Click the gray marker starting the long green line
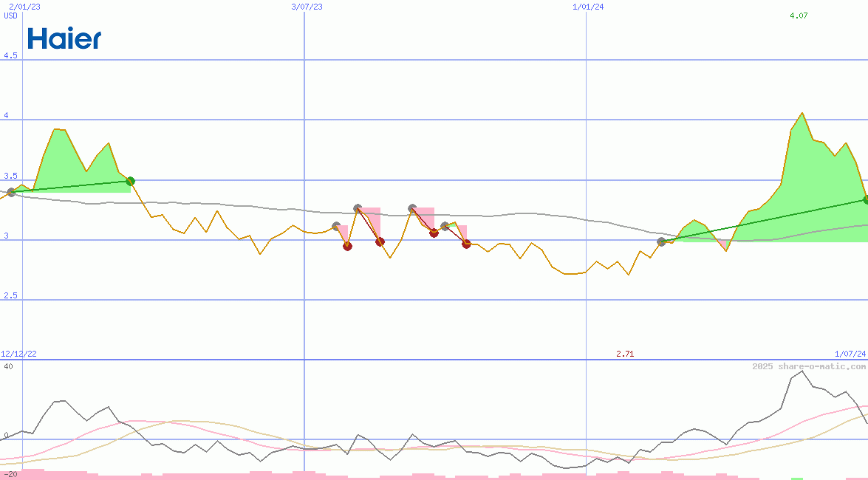868x480 pixels. 661,241
